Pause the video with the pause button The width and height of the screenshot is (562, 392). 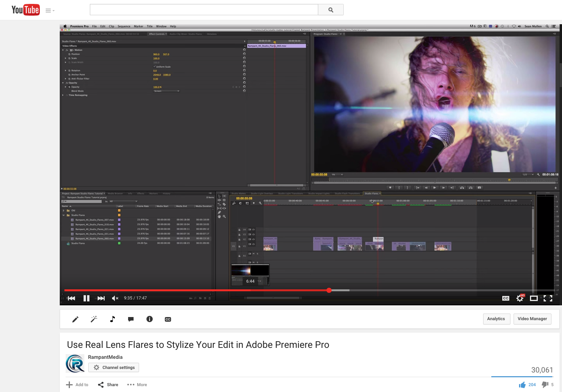pyautogui.click(x=86, y=298)
